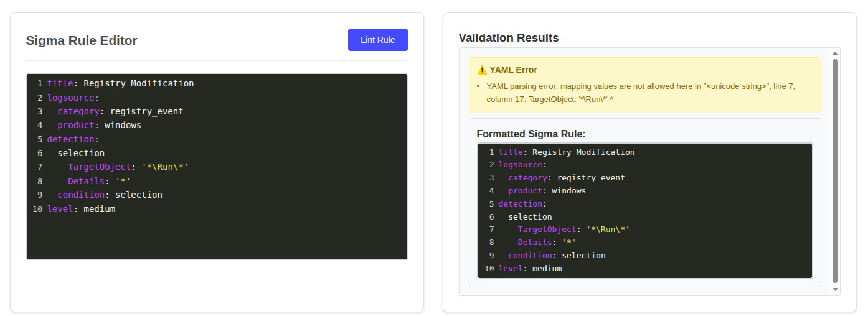The height and width of the screenshot is (316, 868).
Task: Click the detection key in the editor
Action: 70,139
